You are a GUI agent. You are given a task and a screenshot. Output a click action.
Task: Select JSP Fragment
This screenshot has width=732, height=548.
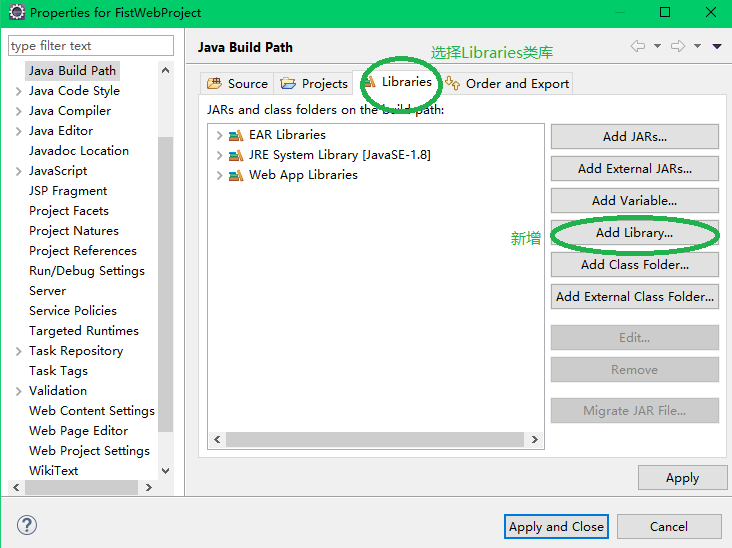[68, 191]
